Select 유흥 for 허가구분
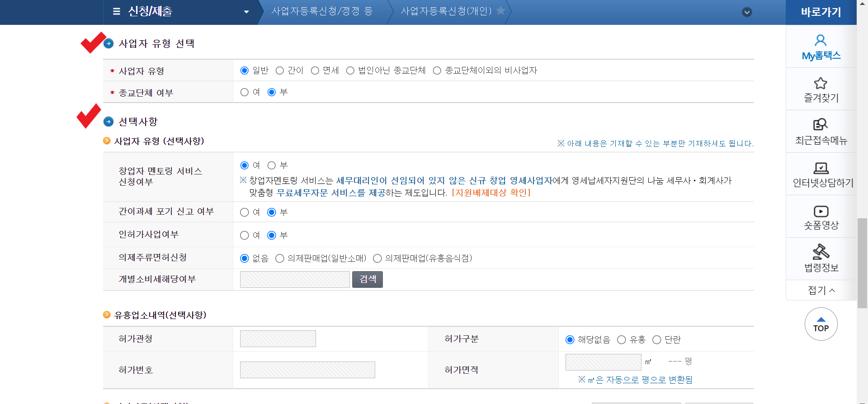 [x=622, y=340]
